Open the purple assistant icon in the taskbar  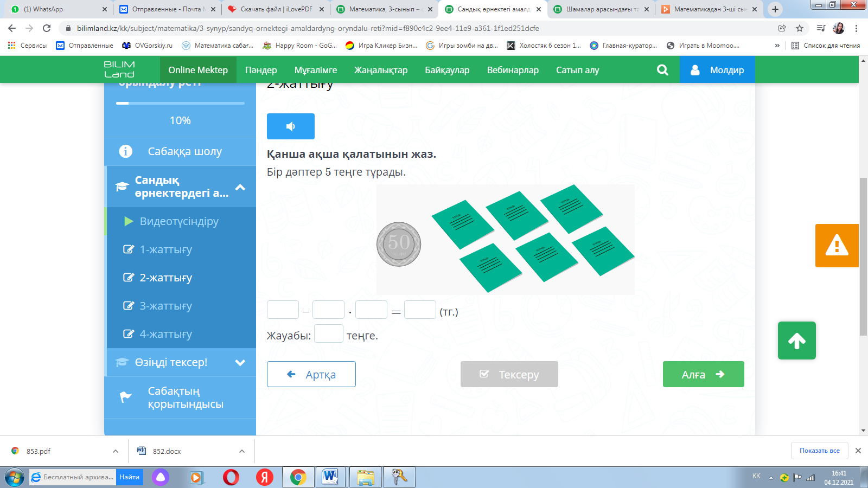(x=160, y=477)
